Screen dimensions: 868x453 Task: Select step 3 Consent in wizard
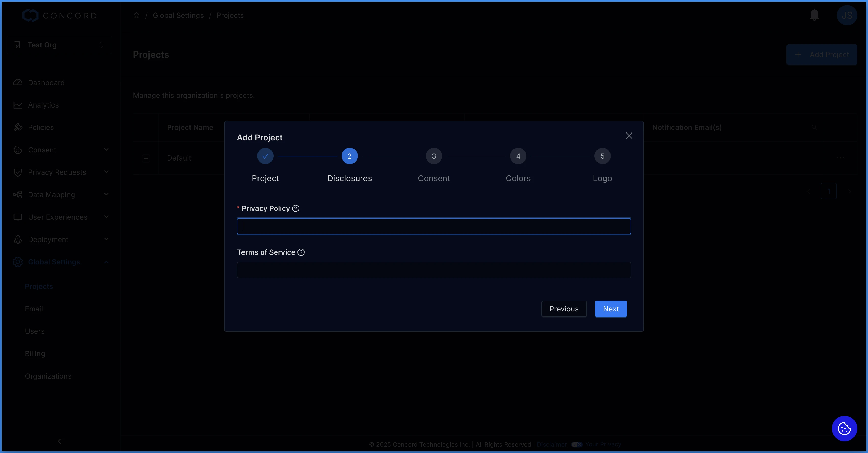[434, 156]
